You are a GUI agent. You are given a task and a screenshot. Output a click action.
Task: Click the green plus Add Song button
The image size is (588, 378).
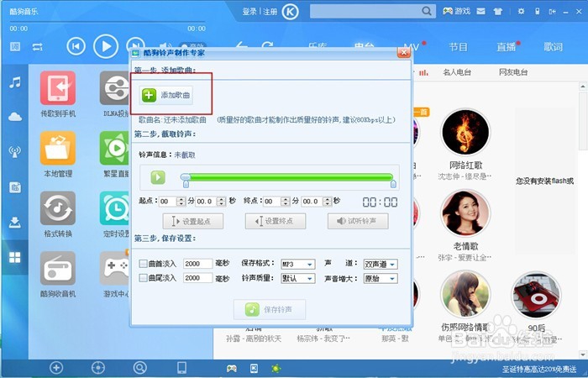tap(166, 95)
